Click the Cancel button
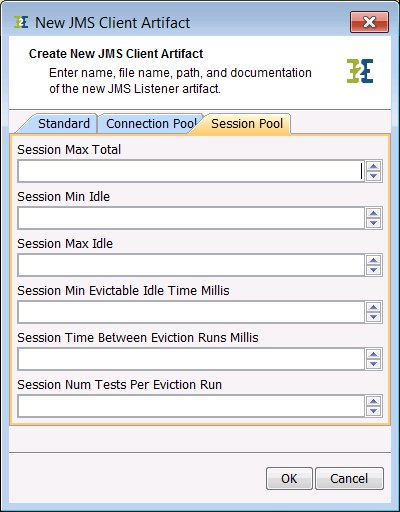This screenshot has height=512, width=400. [349, 478]
